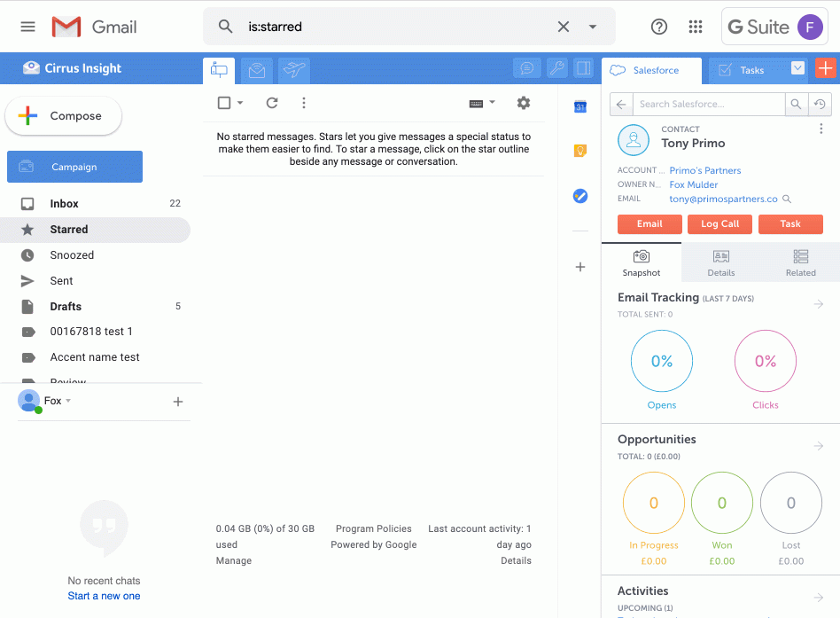Get add-ons with the plus icon
The image size is (840, 618).
(580, 267)
